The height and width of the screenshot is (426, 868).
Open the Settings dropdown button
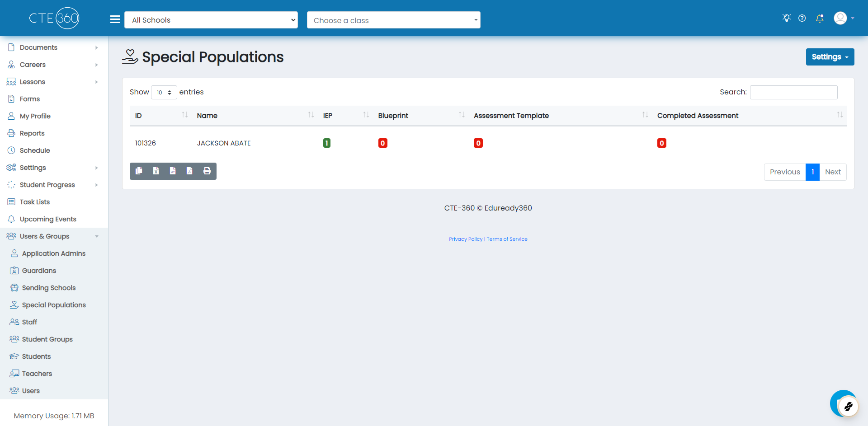coord(830,57)
